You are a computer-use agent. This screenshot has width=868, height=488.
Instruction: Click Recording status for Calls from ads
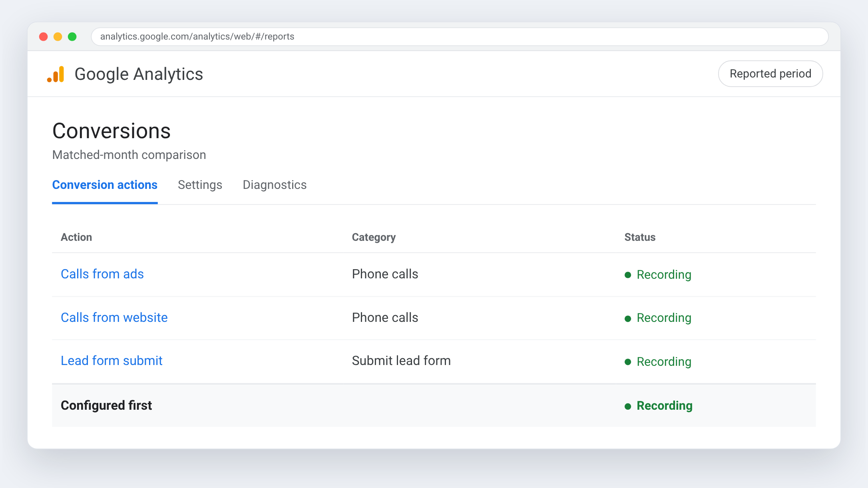[x=658, y=275]
